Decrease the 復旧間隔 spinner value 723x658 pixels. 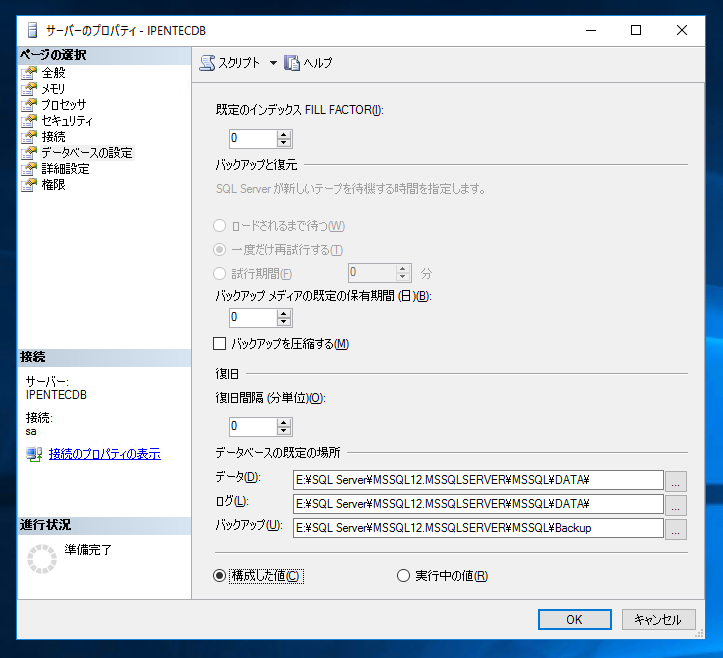click(x=284, y=430)
